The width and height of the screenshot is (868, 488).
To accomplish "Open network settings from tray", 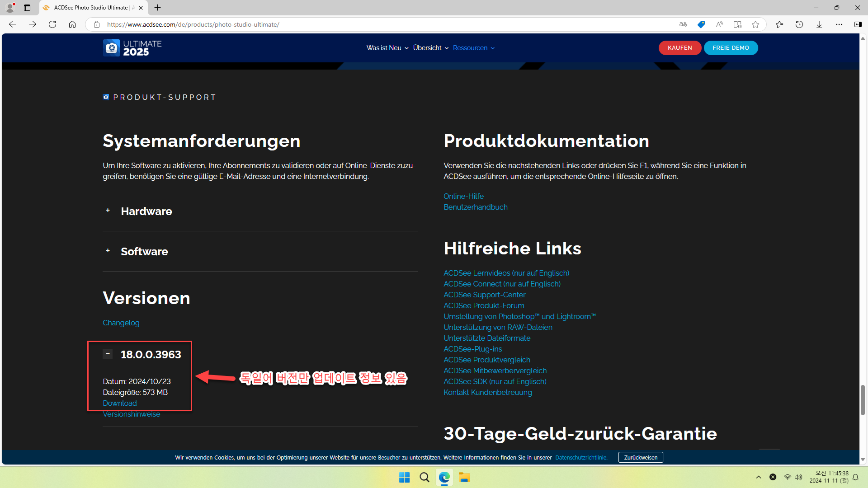I will click(788, 477).
